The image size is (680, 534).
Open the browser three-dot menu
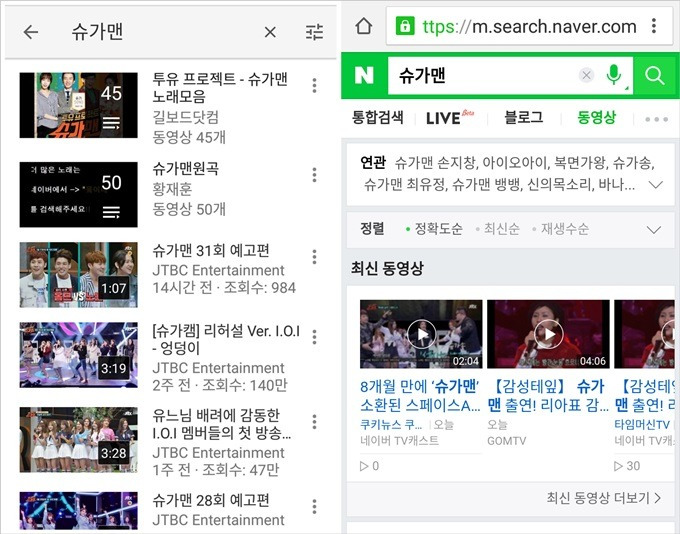click(654, 26)
